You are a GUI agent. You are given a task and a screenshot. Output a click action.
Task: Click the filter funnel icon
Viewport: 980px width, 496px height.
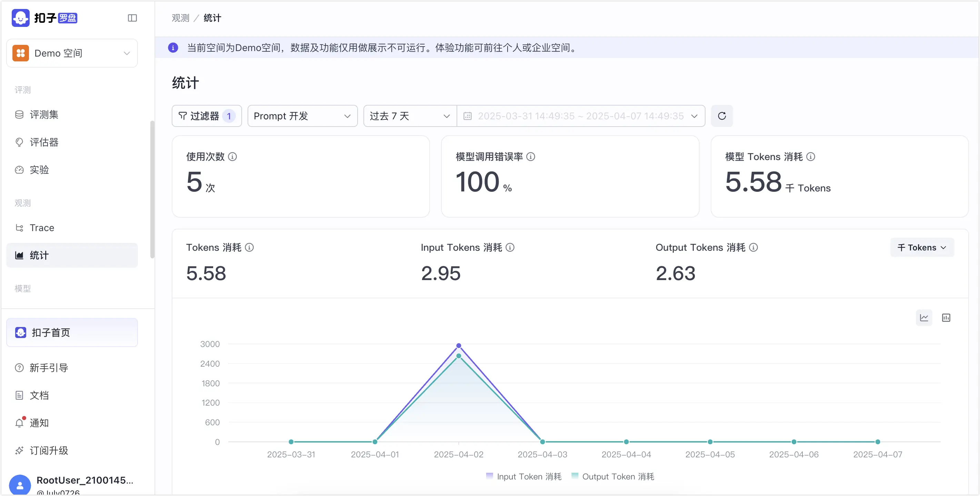click(x=183, y=116)
